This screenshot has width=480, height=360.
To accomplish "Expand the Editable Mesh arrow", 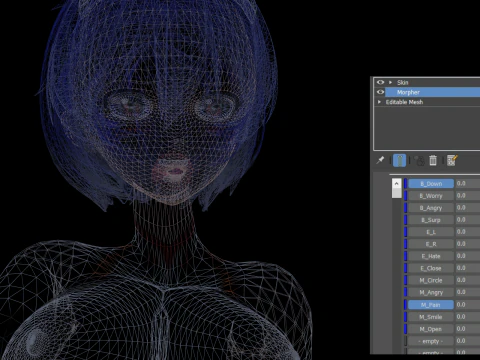I will tap(379, 102).
